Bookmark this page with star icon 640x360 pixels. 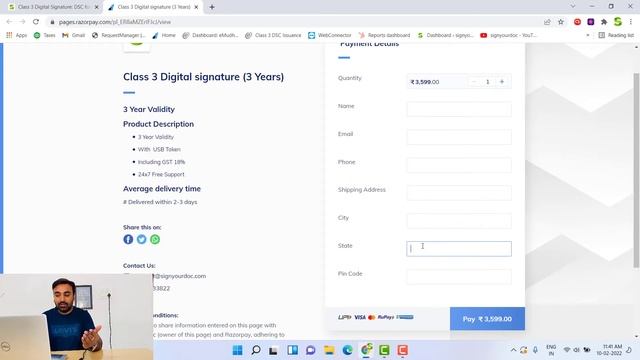[561, 22]
